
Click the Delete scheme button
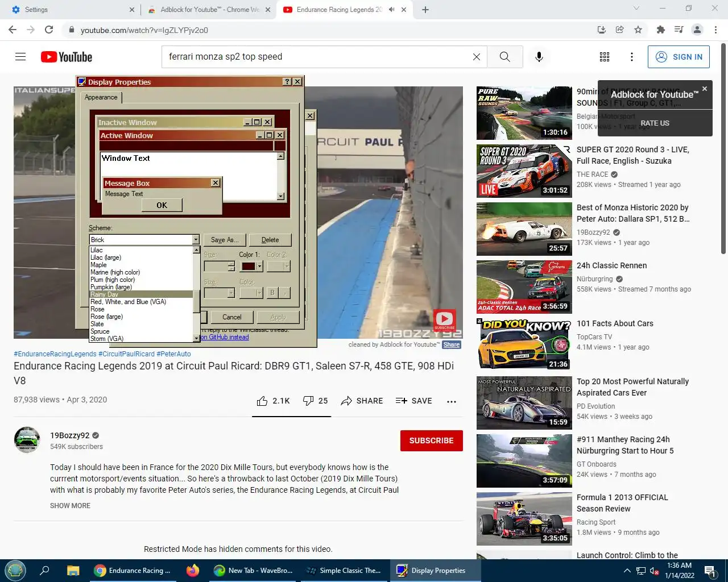pyautogui.click(x=270, y=240)
